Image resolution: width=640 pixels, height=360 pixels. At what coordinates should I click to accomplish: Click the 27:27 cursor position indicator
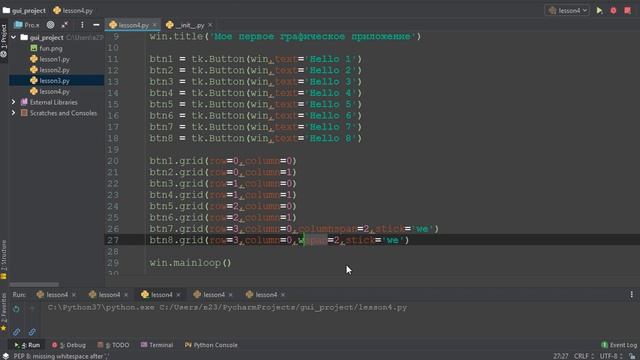pyautogui.click(x=560, y=356)
